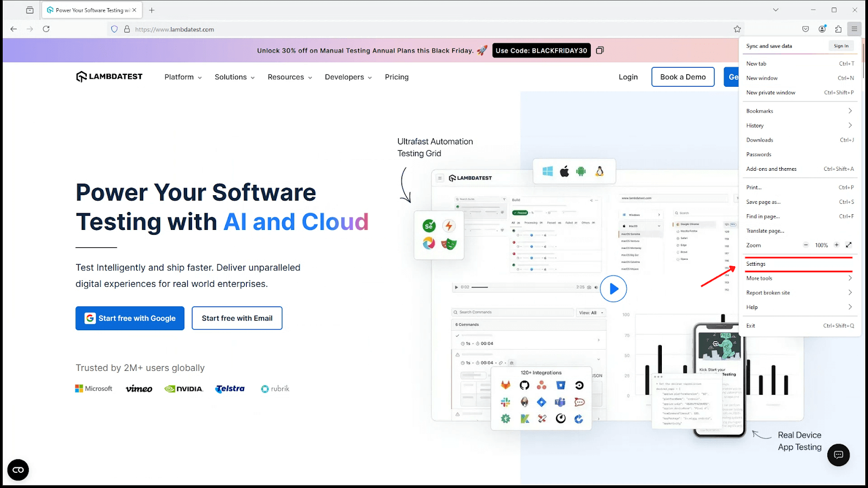Click the LambdaTest logo
Image resolution: width=868 pixels, height=488 pixels.
[110, 76]
